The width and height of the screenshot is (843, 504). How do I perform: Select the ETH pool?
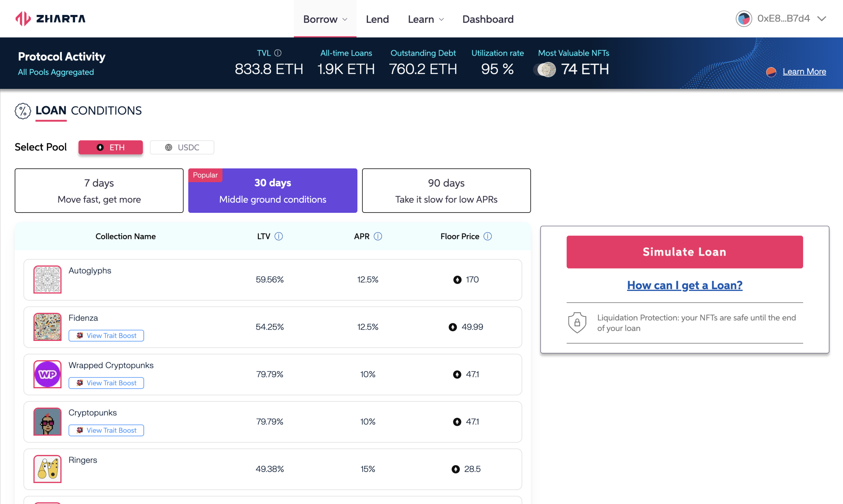[x=111, y=148]
